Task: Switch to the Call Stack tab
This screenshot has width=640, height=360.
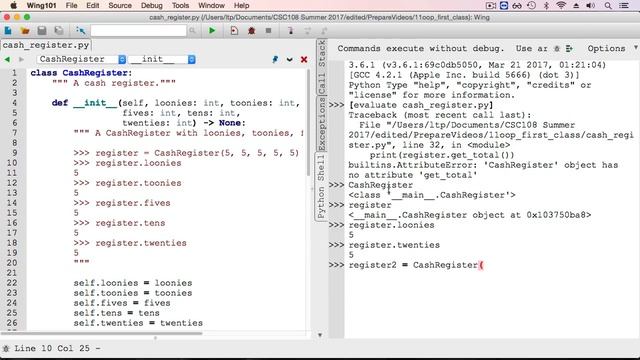Action: coord(322,67)
